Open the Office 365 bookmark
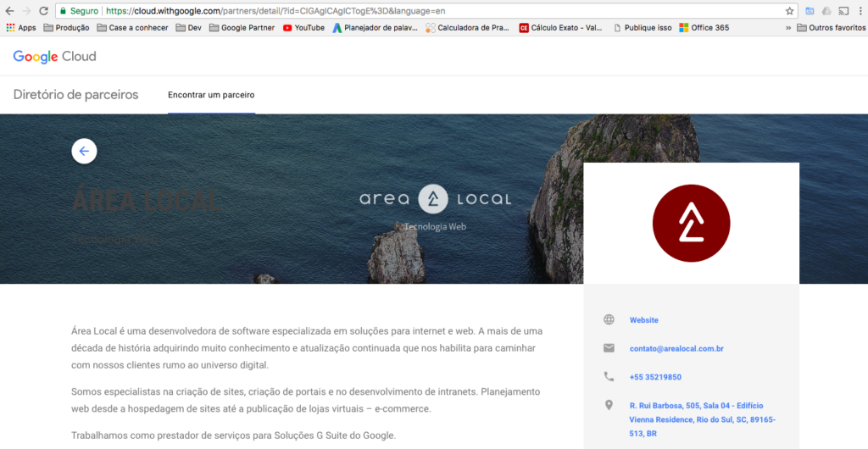The width and height of the screenshot is (868, 449). 704,28
